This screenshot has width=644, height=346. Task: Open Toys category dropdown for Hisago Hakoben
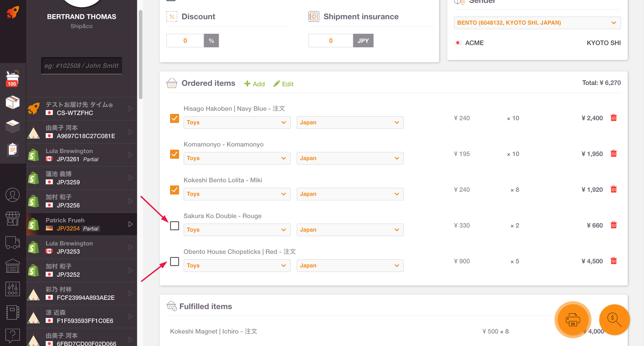tap(237, 123)
